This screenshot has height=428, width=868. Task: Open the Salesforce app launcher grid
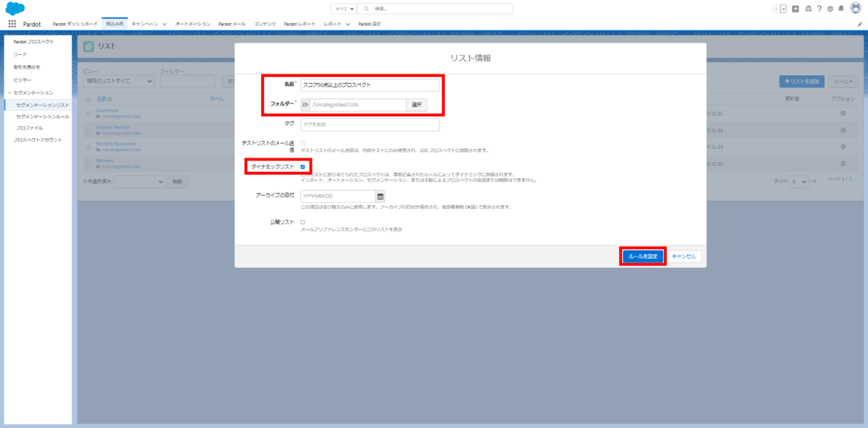pyautogui.click(x=12, y=24)
